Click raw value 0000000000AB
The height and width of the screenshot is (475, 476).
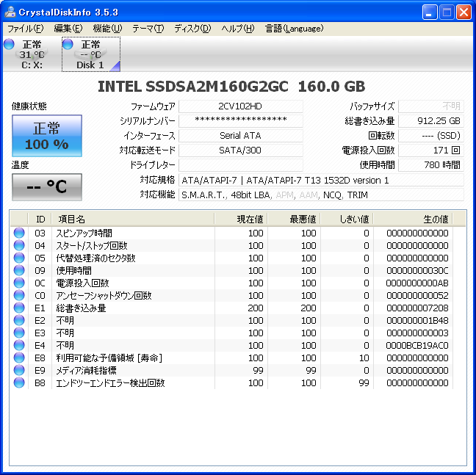(417, 283)
